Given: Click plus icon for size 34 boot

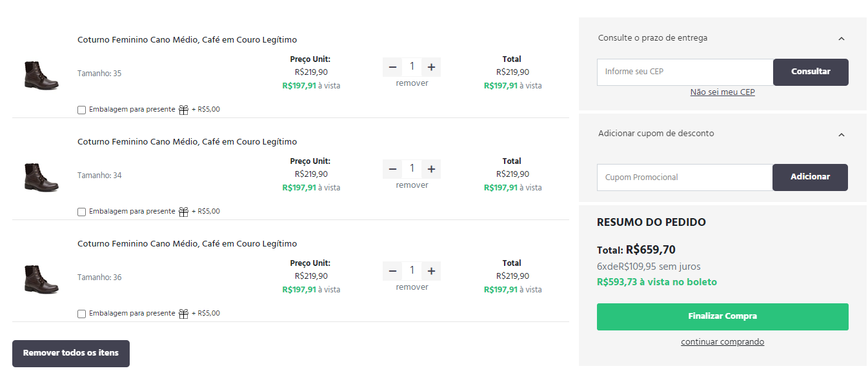Looking at the screenshot, I should pyautogui.click(x=431, y=169).
